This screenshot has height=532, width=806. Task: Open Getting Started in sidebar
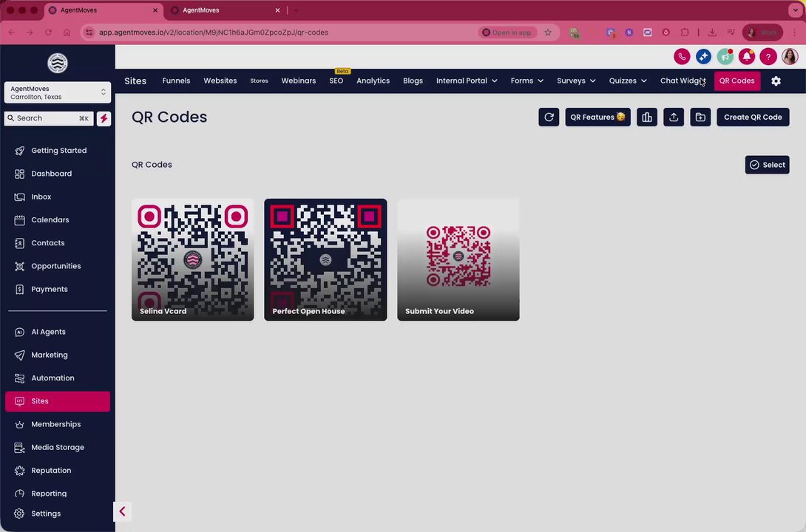click(58, 151)
